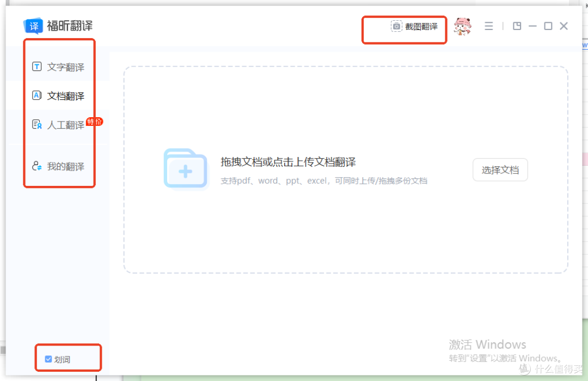Click the supported formats hint text

pos(323,181)
